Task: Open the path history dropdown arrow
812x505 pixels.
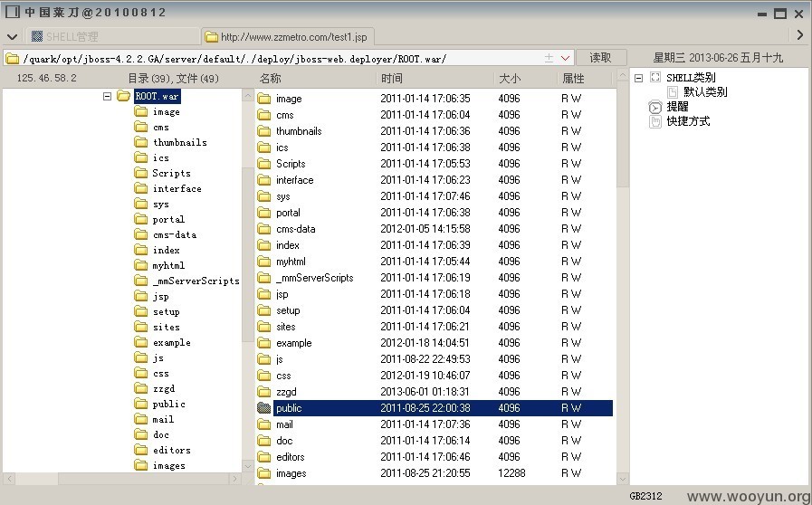Action: coord(566,58)
